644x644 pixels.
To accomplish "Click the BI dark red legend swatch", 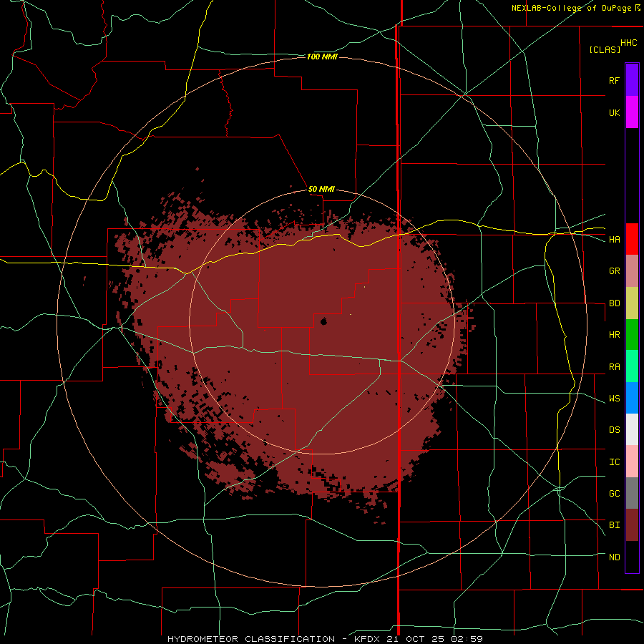I will click(x=632, y=525).
